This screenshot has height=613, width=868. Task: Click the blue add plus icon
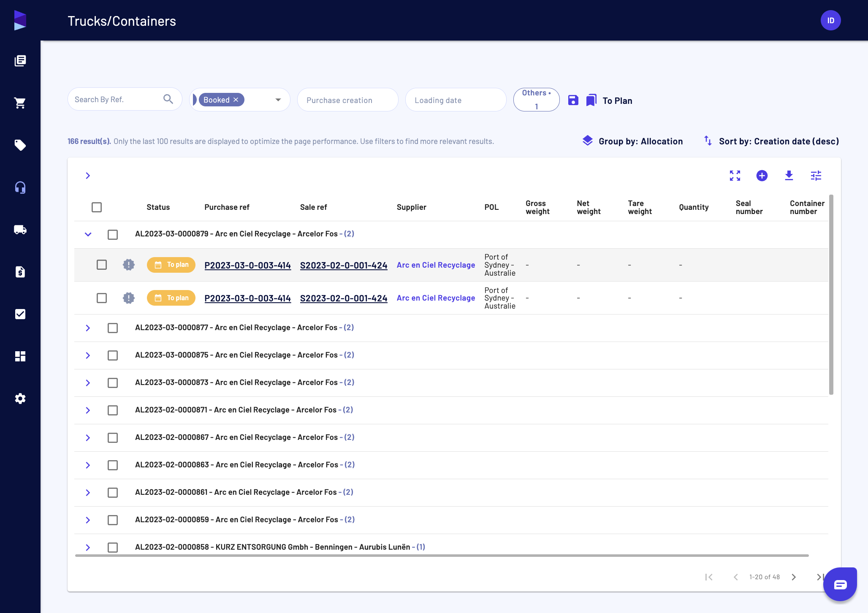(x=762, y=176)
